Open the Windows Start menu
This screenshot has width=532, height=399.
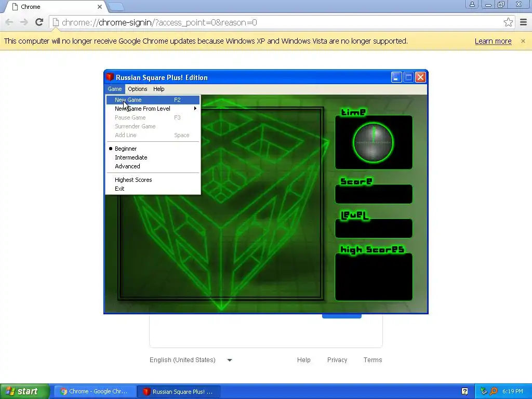click(x=24, y=391)
